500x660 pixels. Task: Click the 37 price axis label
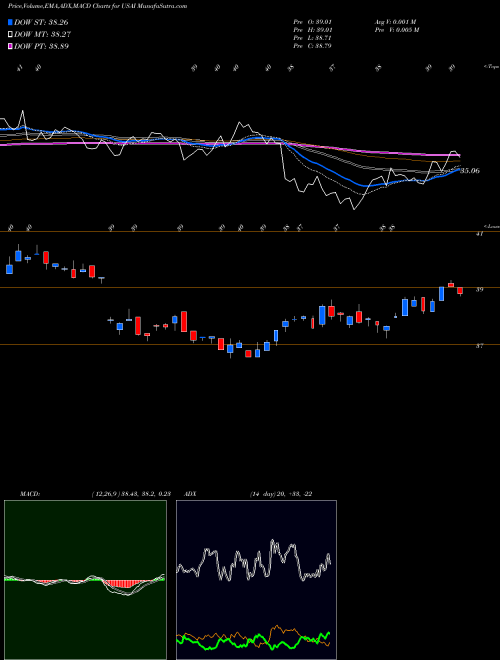pos(479,346)
